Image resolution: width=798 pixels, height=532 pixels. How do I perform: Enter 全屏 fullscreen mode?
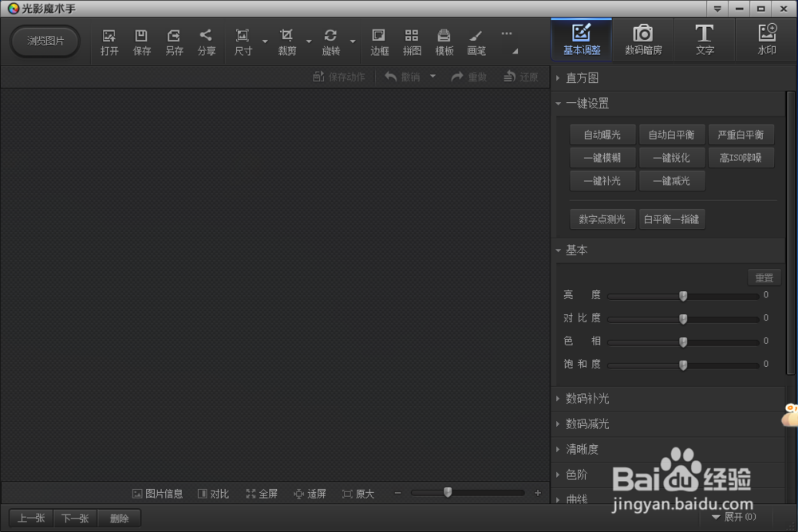pos(262,494)
